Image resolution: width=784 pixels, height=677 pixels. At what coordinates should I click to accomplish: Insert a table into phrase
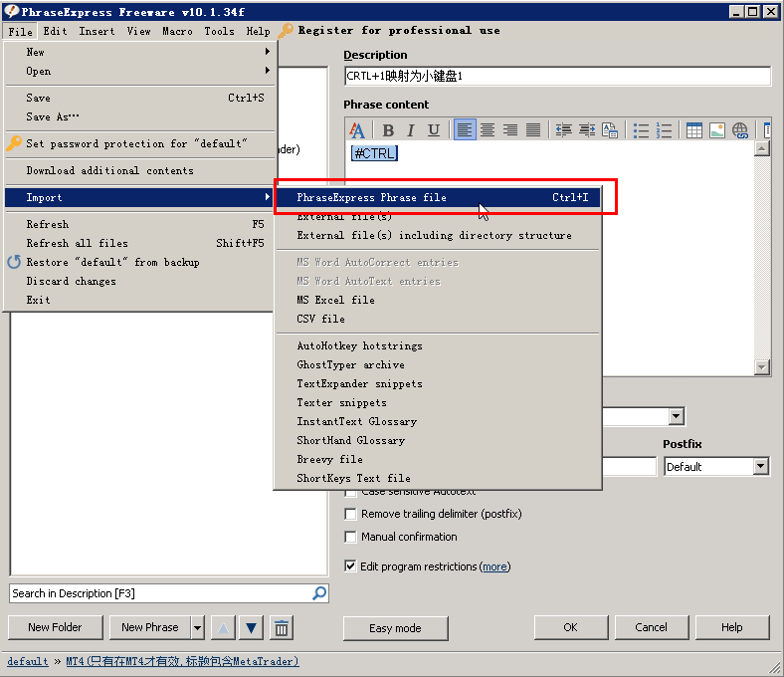tap(694, 130)
